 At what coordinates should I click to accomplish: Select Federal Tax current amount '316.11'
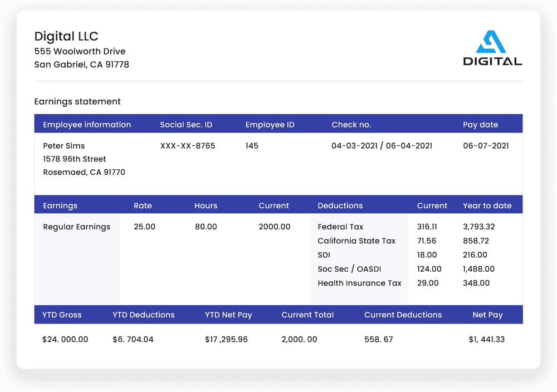[427, 227]
